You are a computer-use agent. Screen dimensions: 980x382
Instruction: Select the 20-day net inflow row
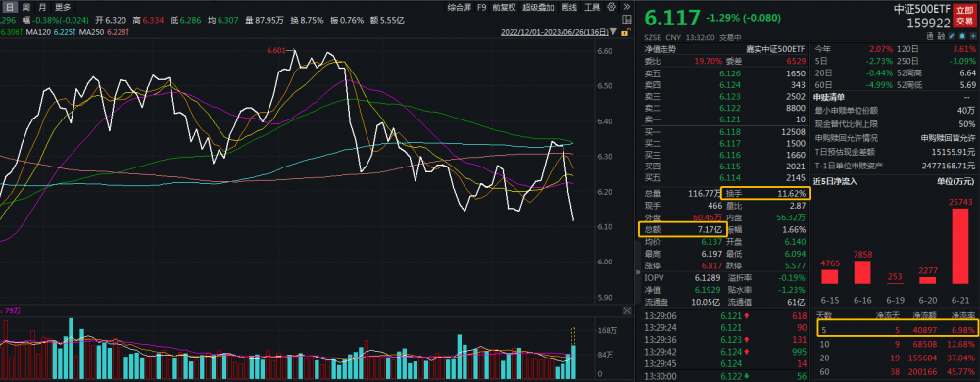click(x=897, y=356)
